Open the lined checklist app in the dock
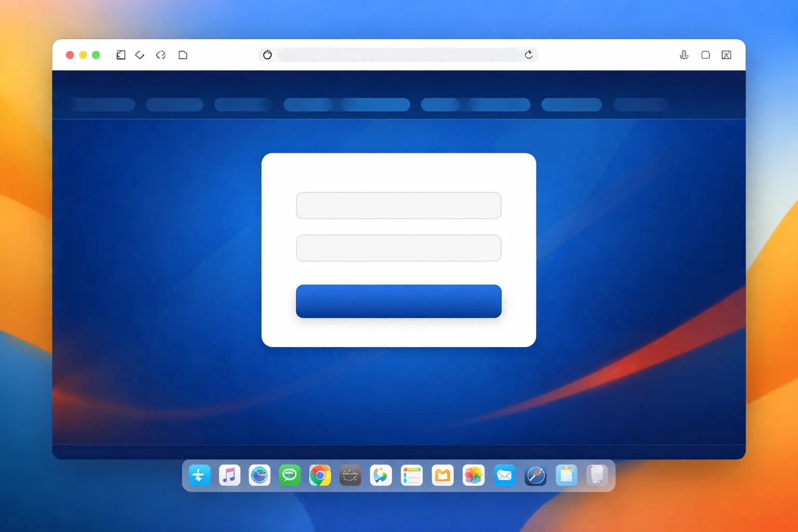The image size is (798, 532). 411,475
